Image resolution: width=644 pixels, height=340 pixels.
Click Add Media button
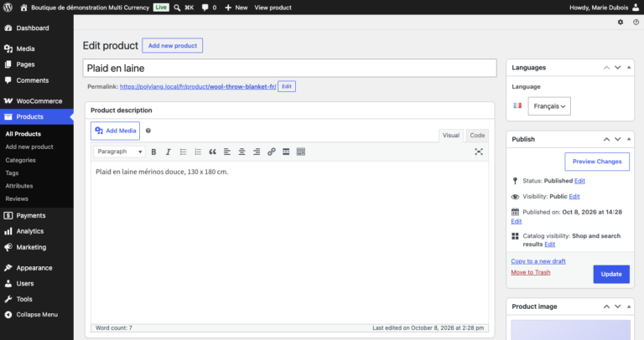pyautogui.click(x=116, y=131)
